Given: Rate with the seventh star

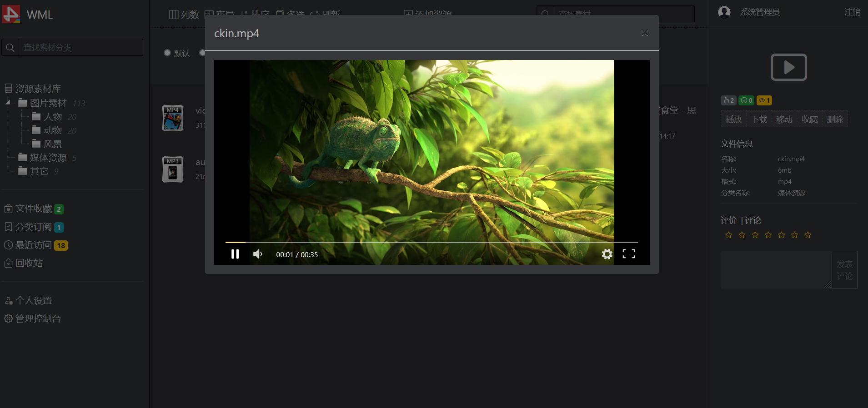Looking at the screenshot, I should click(x=808, y=235).
